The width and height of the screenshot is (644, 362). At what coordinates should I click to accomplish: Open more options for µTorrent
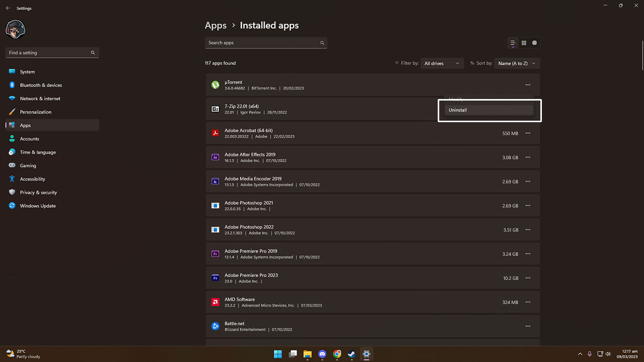[528, 85]
